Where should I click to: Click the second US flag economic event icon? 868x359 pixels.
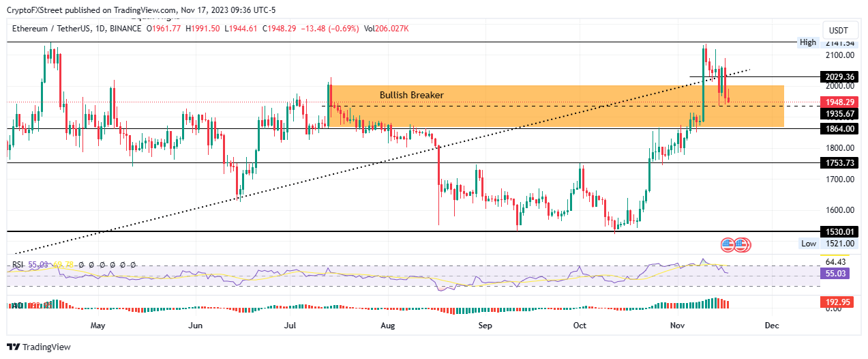[742, 244]
